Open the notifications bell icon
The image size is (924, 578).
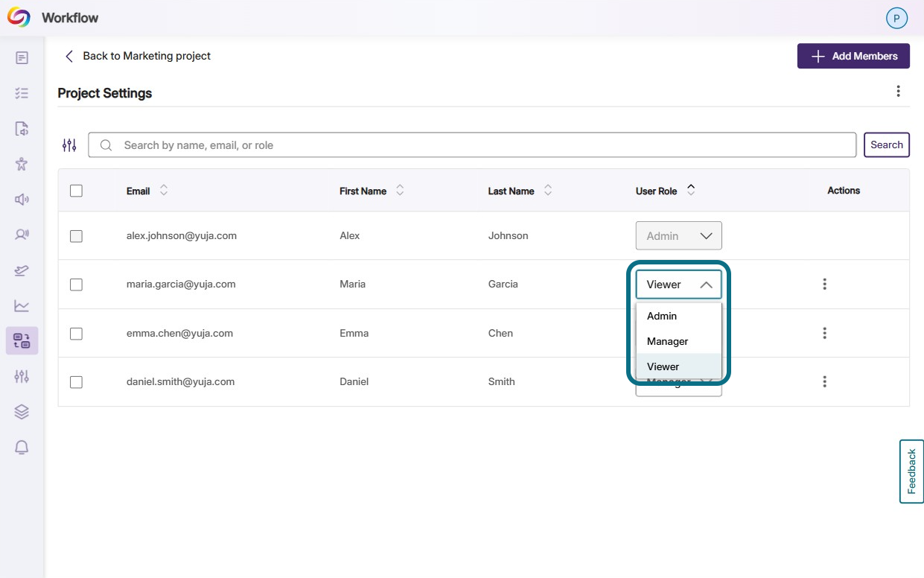point(22,447)
